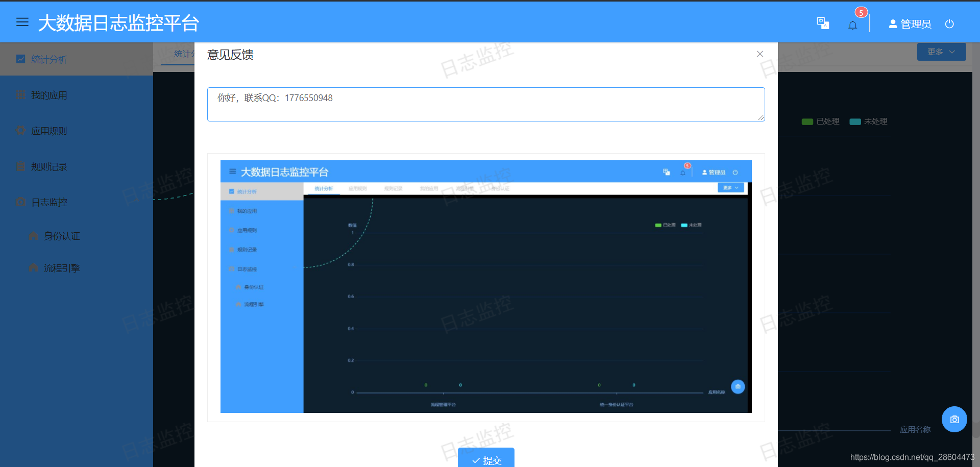Click the 管理员 user icon
Image resolution: width=980 pixels, height=467 pixels.
893,24
